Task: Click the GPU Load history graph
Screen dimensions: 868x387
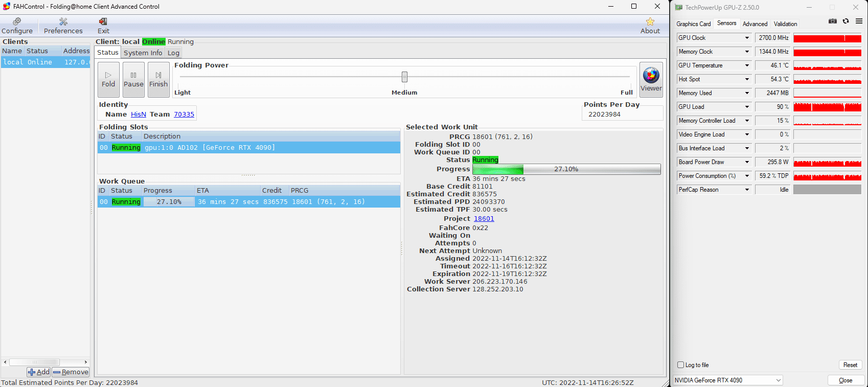Action: click(827, 107)
